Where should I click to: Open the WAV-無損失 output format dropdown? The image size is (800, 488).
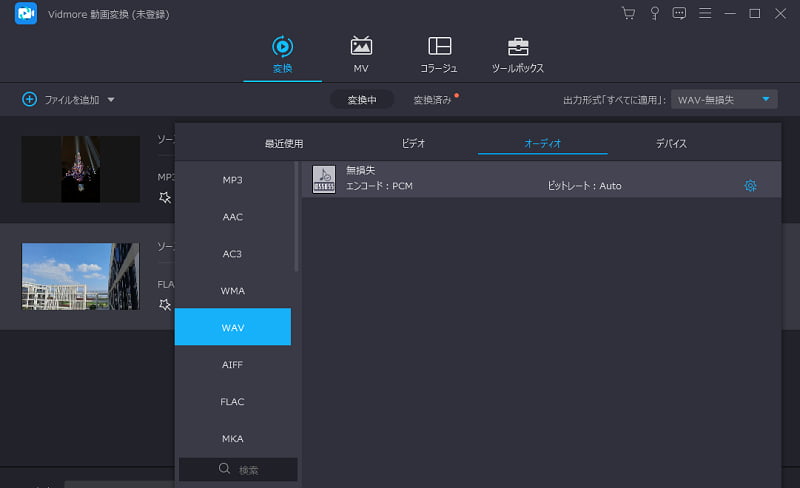point(724,100)
